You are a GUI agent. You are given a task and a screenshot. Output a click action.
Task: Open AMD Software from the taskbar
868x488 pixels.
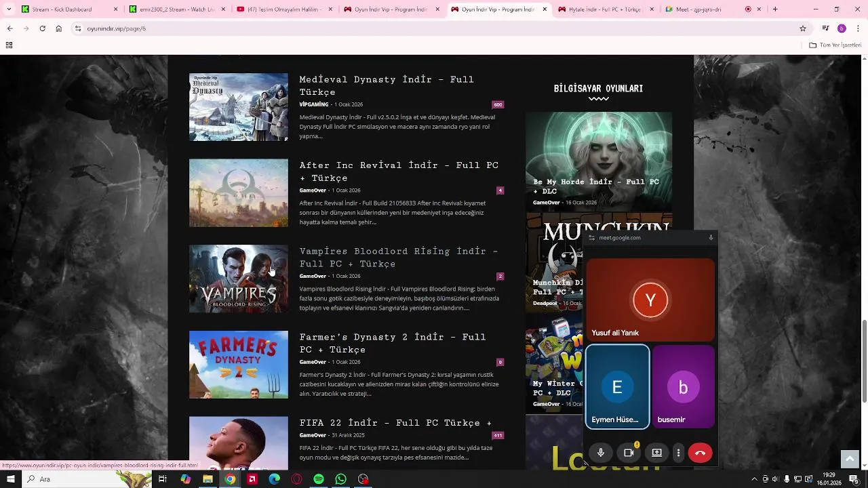pyautogui.click(x=252, y=479)
